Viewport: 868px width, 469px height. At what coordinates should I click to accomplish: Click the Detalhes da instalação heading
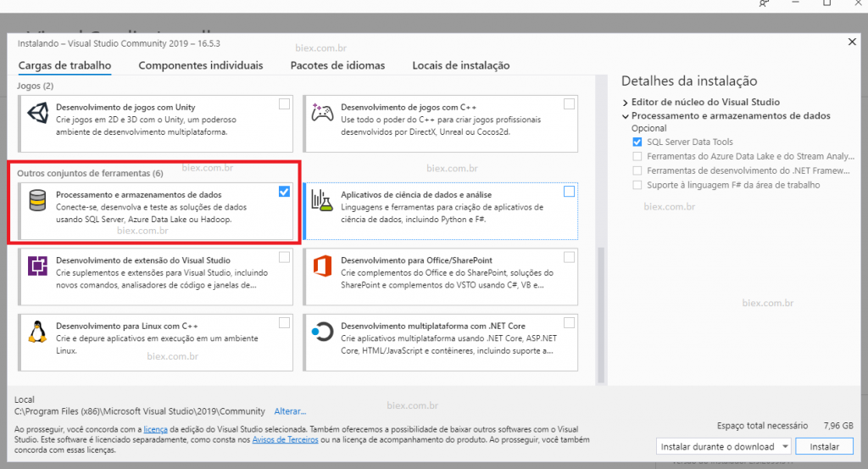pyautogui.click(x=689, y=81)
